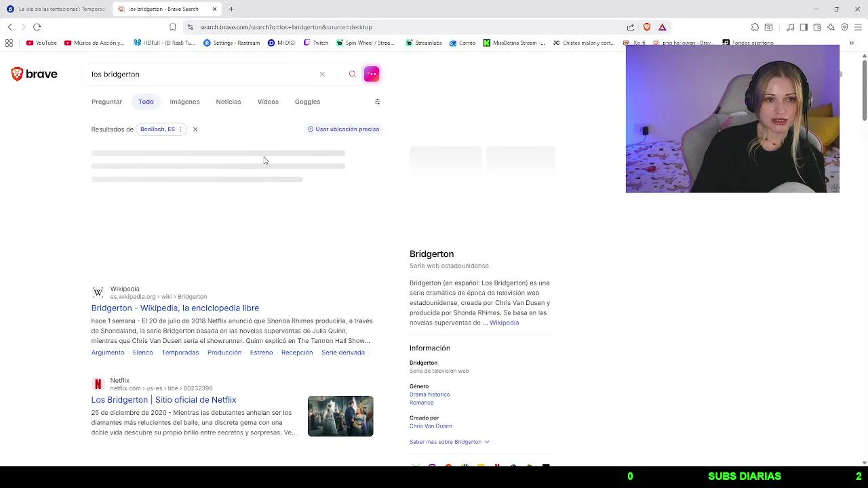Open site information icon in address bar
868x488 pixels.
pyautogui.click(x=191, y=27)
